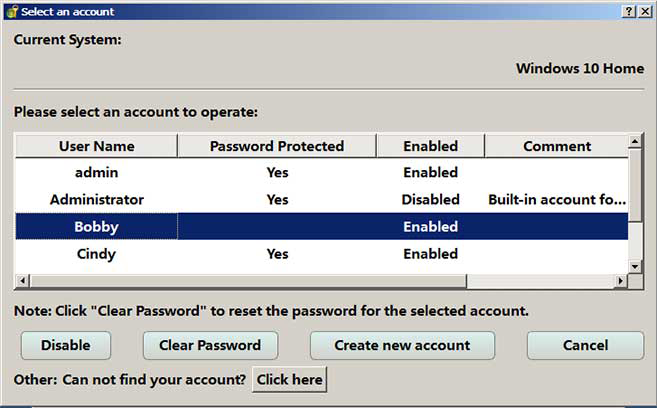Click Create new account button

[x=402, y=345]
